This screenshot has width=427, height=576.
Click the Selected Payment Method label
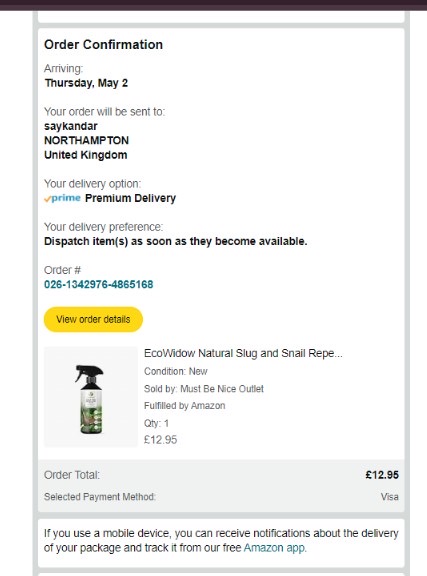[x=100, y=497]
